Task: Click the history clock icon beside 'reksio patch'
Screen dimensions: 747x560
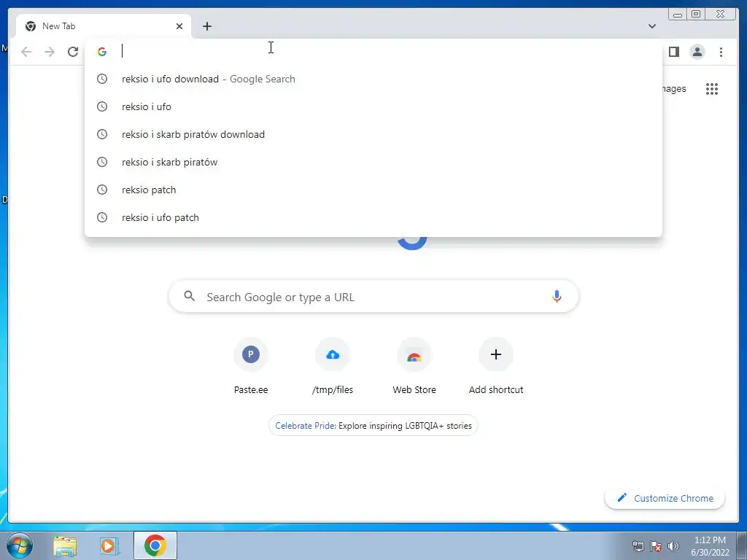Action: 102,190
